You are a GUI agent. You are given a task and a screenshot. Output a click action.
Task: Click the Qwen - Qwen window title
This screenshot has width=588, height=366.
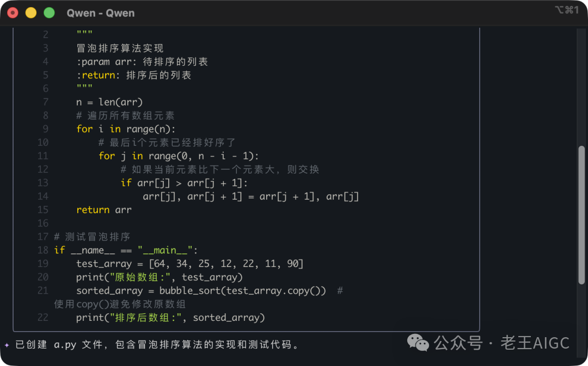[101, 13]
